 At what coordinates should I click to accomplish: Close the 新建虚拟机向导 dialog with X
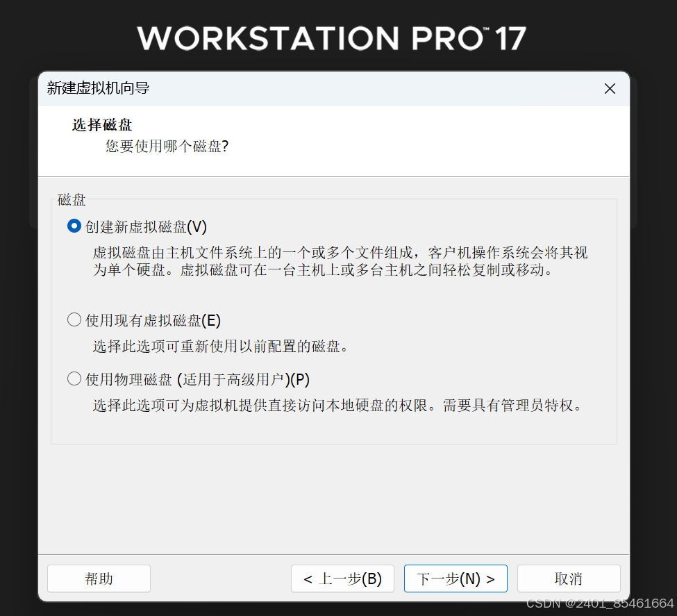(610, 89)
